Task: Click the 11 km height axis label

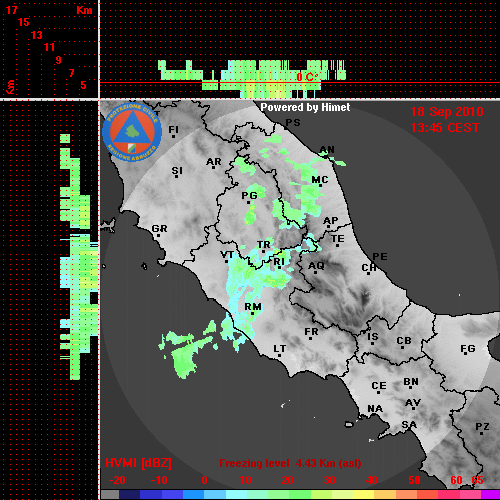Action: click(x=49, y=48)
